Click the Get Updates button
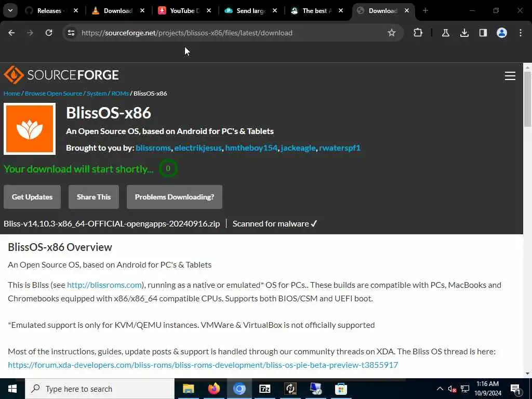Viewport: 532px width, 399px height. tap(32, 197)
